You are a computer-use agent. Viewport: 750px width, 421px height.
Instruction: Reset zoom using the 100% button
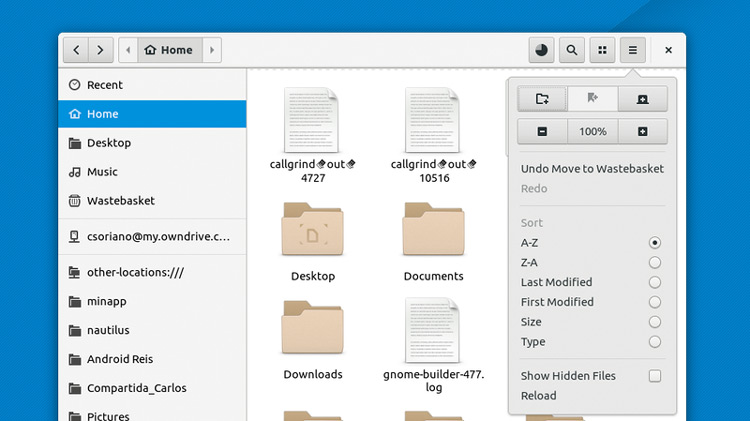(592, 132)
